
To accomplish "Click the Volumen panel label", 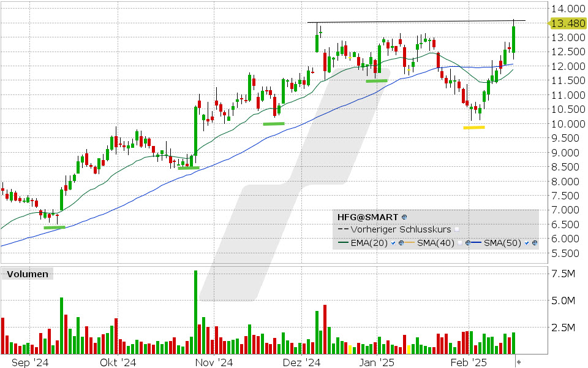I will [28, 274].
